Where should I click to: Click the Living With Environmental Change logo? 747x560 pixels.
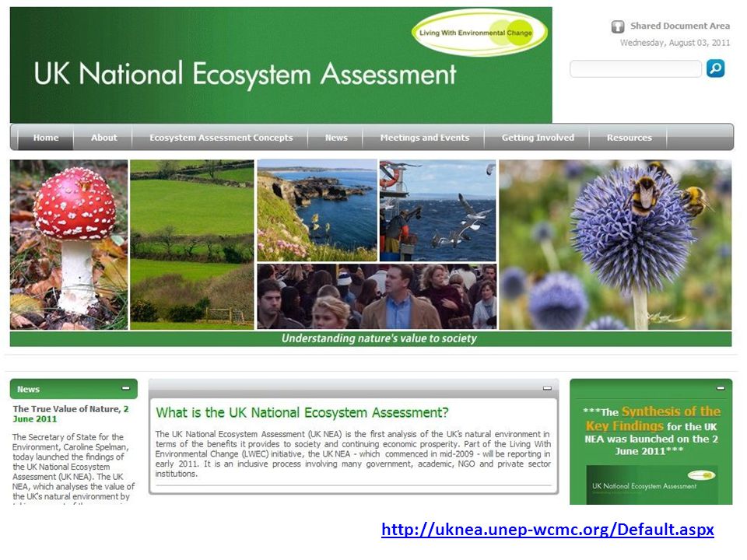(x=479, y=33)
